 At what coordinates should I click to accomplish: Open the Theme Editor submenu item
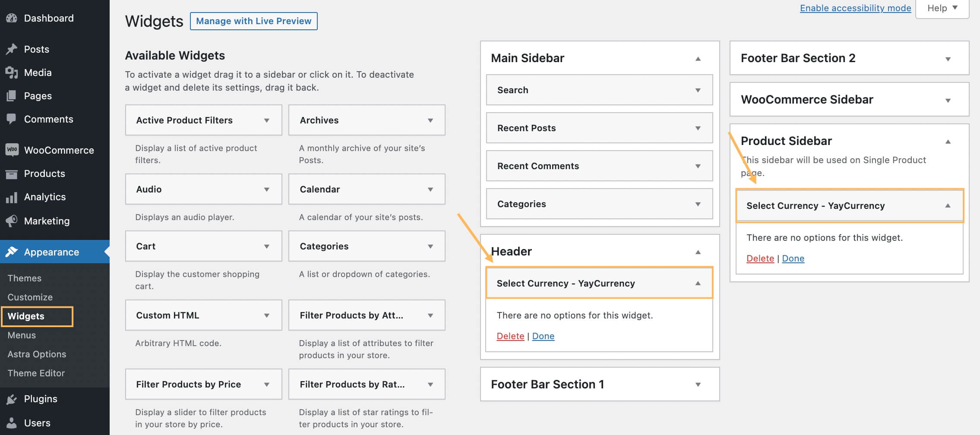click(x=36, y=373)
